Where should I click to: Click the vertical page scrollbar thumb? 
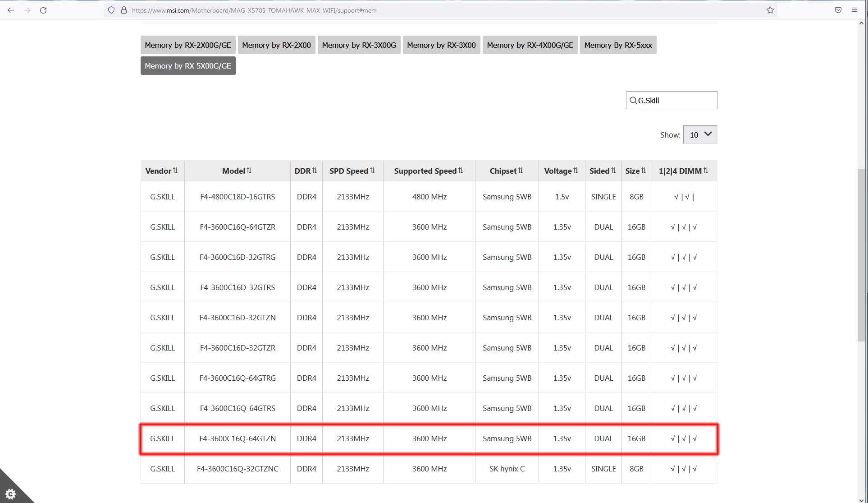tap(861, 255)
